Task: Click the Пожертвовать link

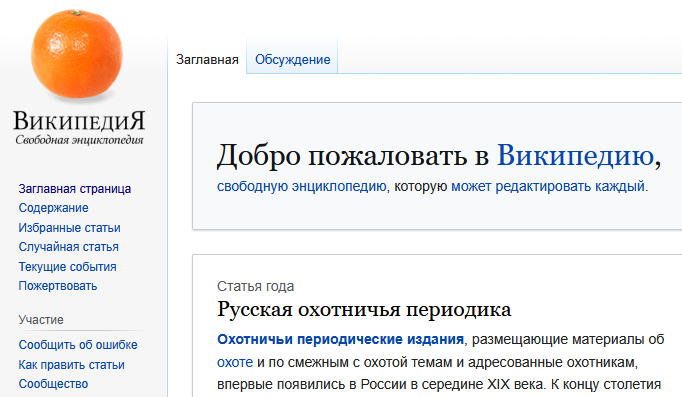Action: [x=57, y=286]
